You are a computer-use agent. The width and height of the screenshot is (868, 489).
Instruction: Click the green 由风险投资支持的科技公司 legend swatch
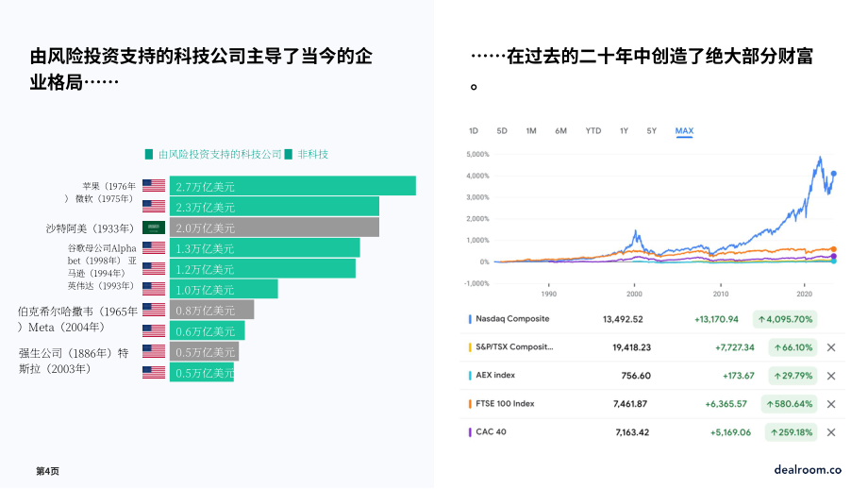tap(149, 155)
